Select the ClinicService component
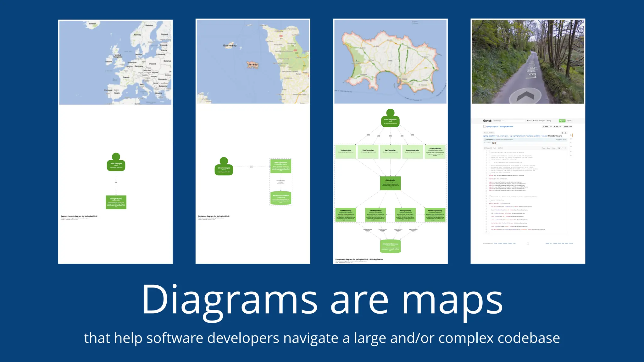Screen dimensions: 644x362 pos(390,183)
